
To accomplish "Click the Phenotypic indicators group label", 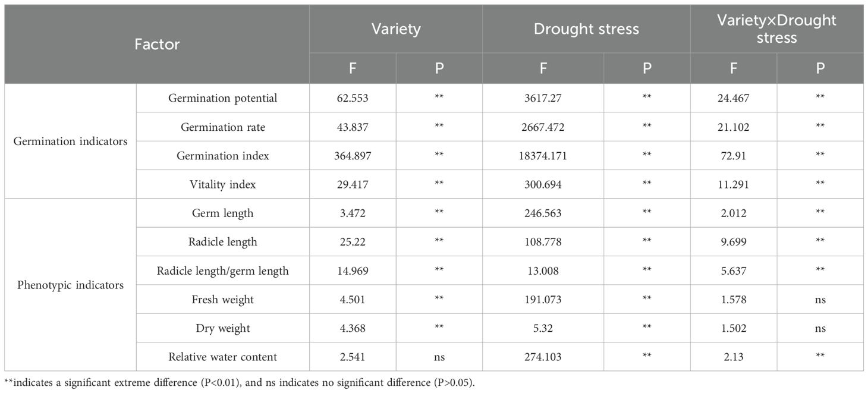I will click(x=70, y=285).
